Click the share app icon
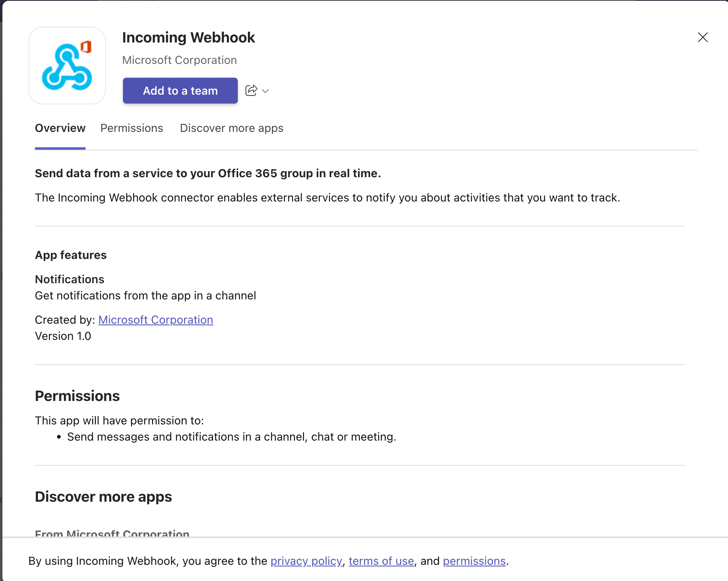Image resolution: width=728 pixels, height=581 pixels. coord(251,90)
